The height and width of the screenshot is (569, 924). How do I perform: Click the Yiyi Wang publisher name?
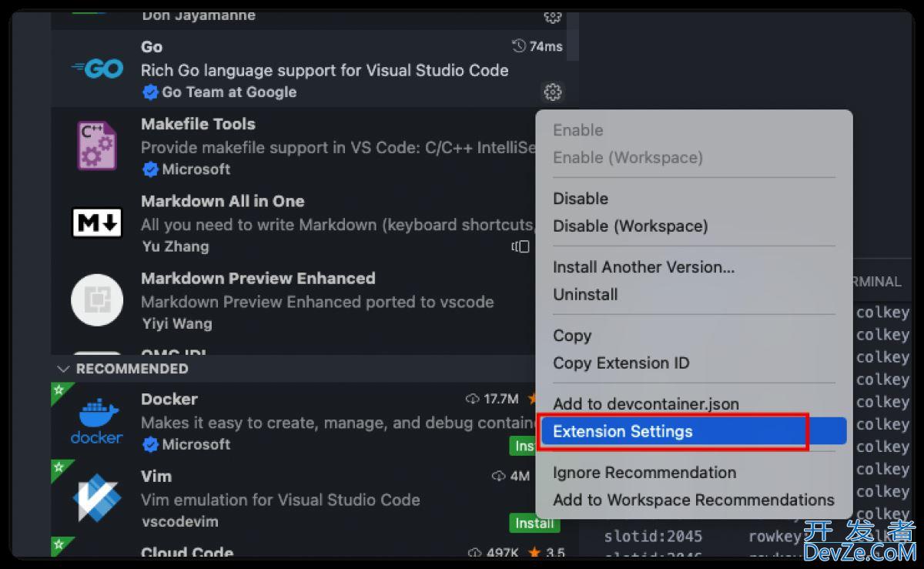pyautogui.click(x=176, y=324)
